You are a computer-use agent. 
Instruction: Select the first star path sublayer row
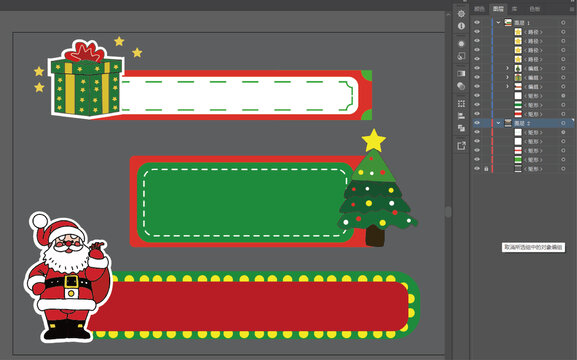click(523, 32)
